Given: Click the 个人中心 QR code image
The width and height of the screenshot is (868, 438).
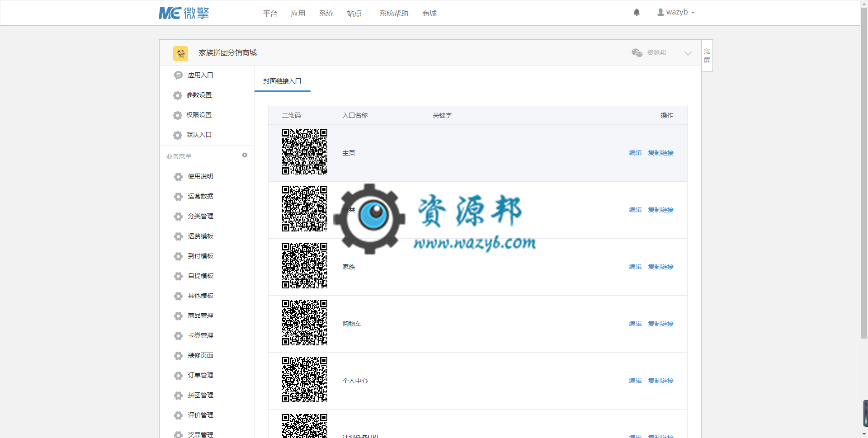Looking at the screenshot, I should tap(305, 380).
